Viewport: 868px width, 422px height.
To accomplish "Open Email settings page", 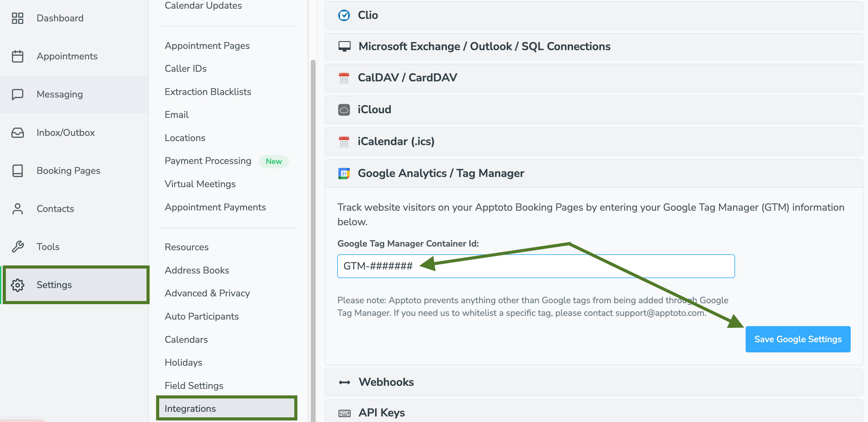I will [x=177, y=115].
